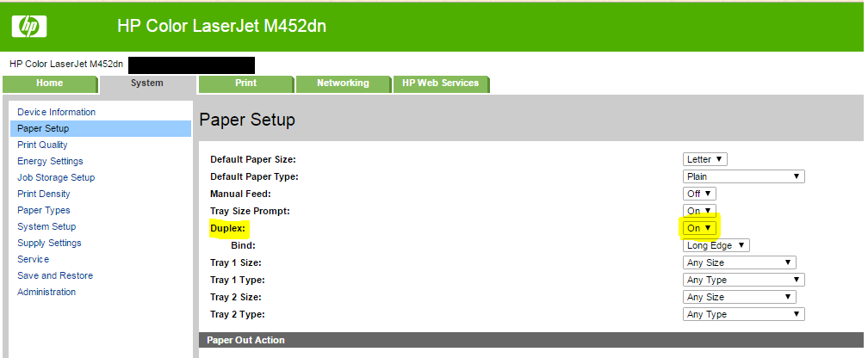Toggle the Duplex On dropdown

point(698,228)
